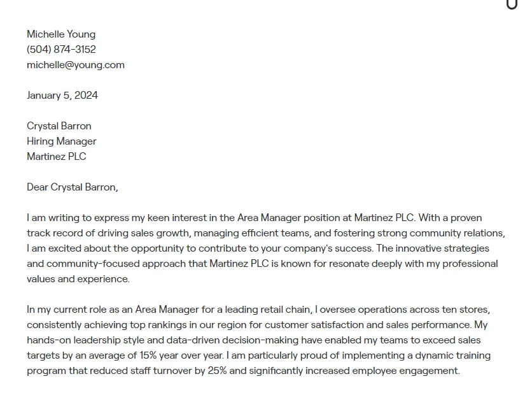Click the Martinez PLC company line in address block
The width and height of the screenshot is (532, 395).
pos(57,157)
